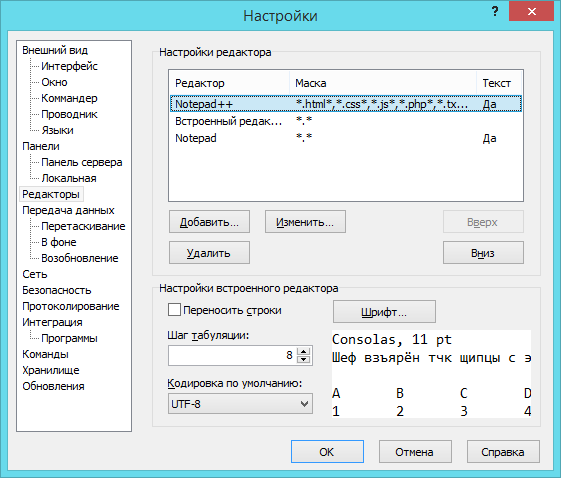Select Программы under Интеграция
This screenshot has height=478, width=561.
[69, 338]
